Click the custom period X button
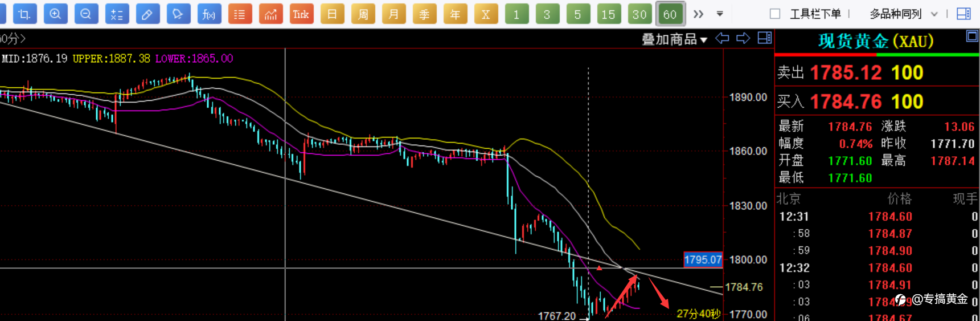The height and width of the screenshot is (321, 980). click(486, 14)
